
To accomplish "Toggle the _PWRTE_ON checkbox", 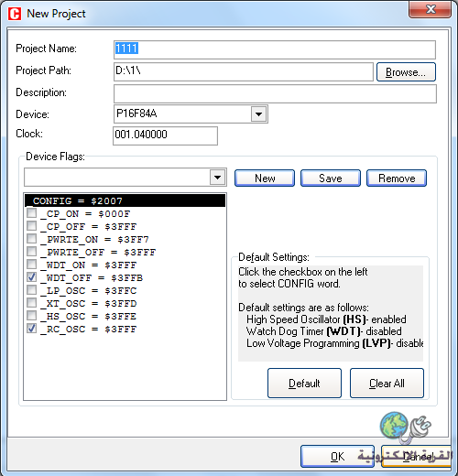I will pyautogui.click(x=31, y=239).
